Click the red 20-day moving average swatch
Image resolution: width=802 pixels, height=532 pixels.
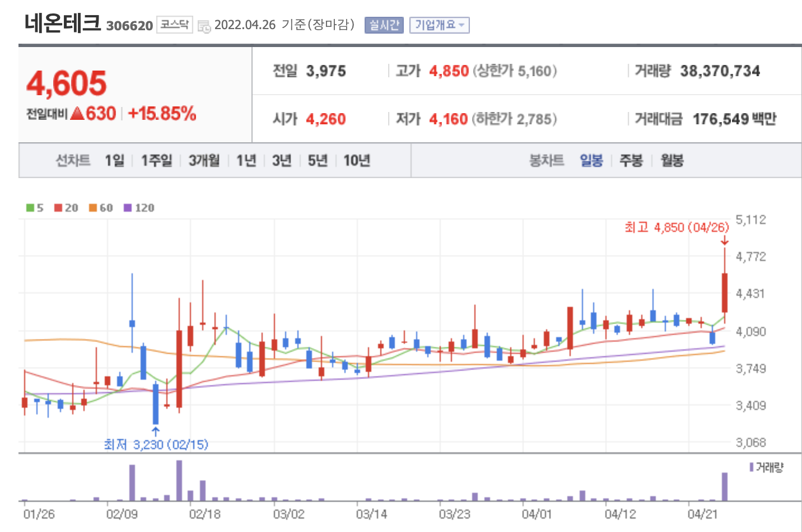click(58, 208)
